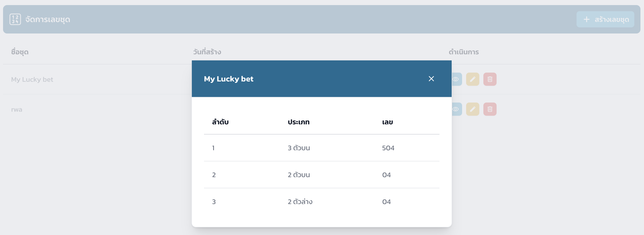Image resolution: width=644 pixels, height=235 pixels.
Task: Edit the rwa number set
Action: click(x=472, y=109)
